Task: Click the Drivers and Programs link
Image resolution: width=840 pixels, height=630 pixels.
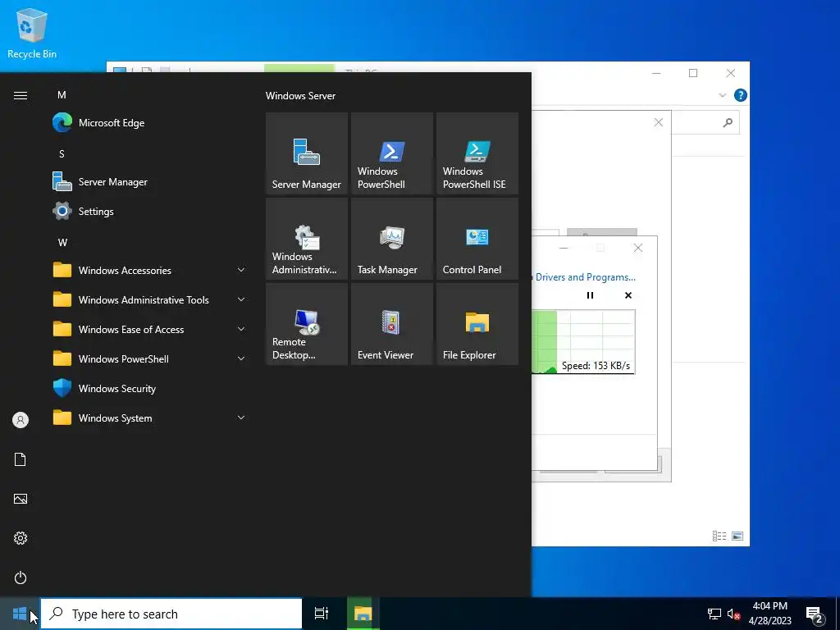Action: pos(585,277)
